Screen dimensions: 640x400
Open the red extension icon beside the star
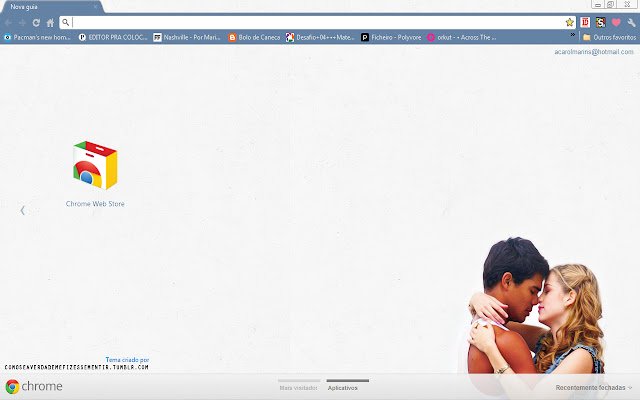click(x=585, y=22)
